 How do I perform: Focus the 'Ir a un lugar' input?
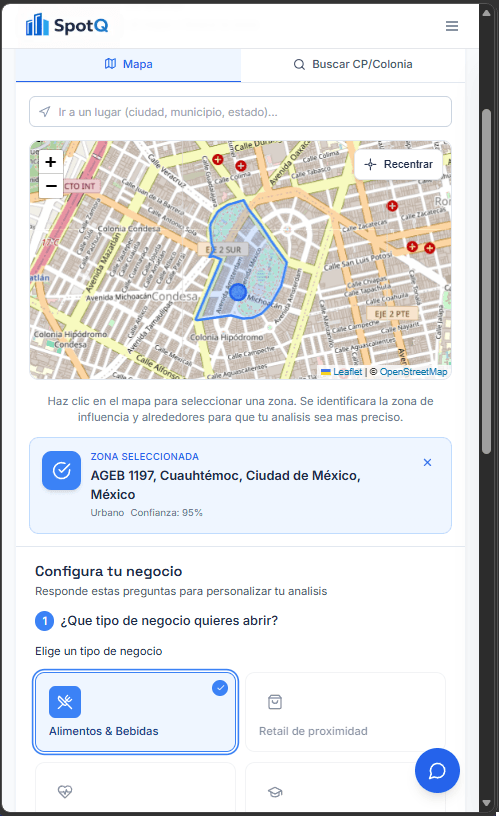(240, 112)
